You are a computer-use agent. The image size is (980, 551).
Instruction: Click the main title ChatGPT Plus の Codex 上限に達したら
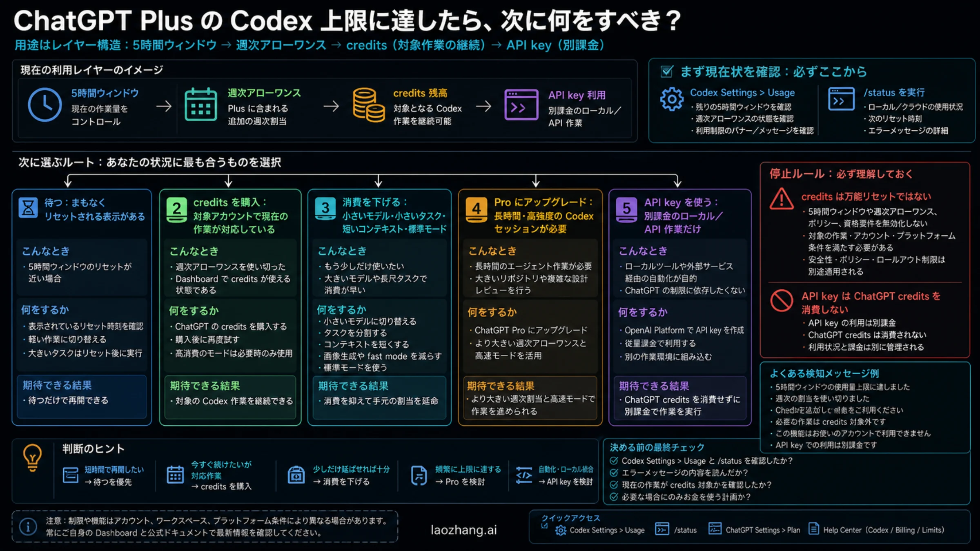[347, 20]
